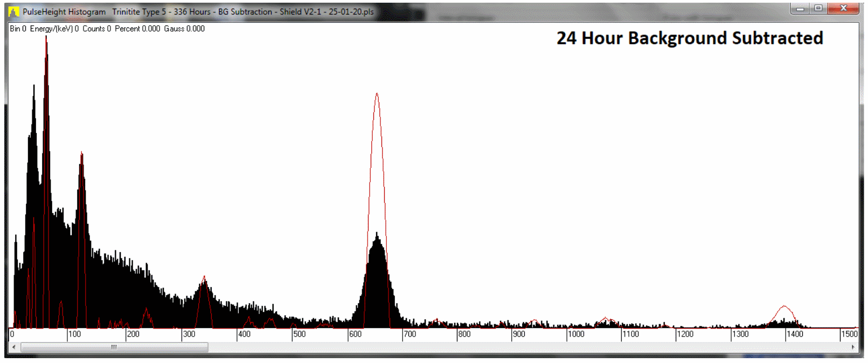Click the PulseHeight Histogram yellow app icon
The height and width of the screenshot is (363, 868).
pyautogui.click(x=14, y=11)
